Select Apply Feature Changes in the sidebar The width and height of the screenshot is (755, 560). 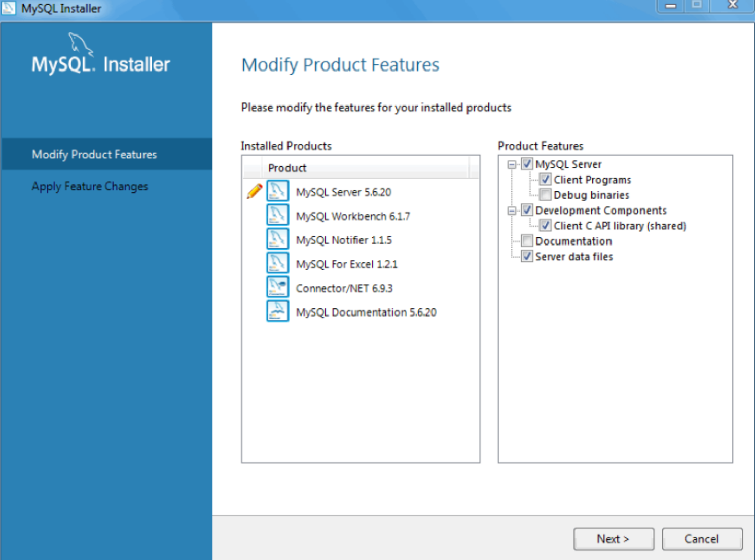(90, 186)
